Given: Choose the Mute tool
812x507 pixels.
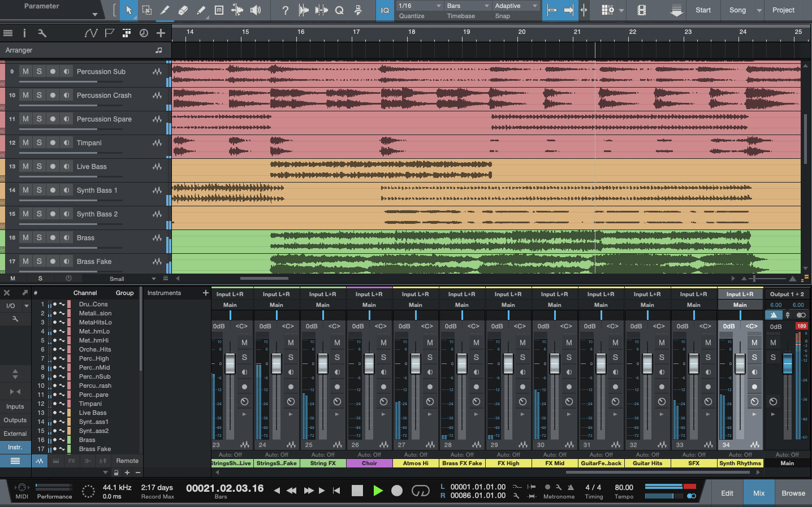Looking at the screenshot, I should [x=219, y=10].
